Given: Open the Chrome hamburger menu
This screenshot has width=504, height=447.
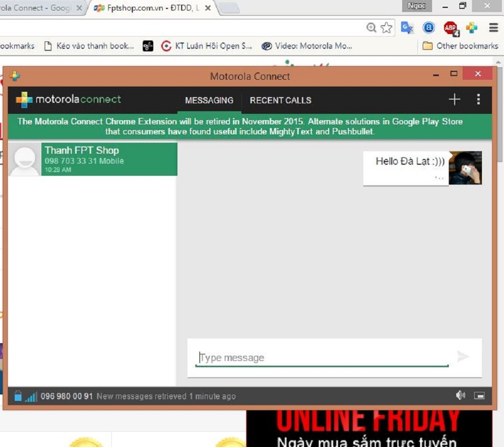Looking at the screenshot, I should (493, 28).
